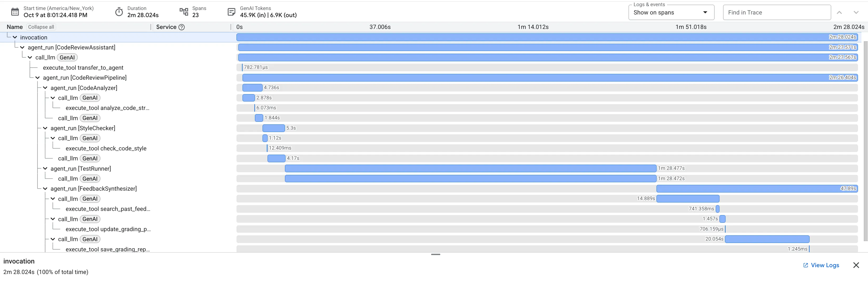Click the stopwatch icon next to Duration
This screenshot has width=868, height=284.
[119, 12]
